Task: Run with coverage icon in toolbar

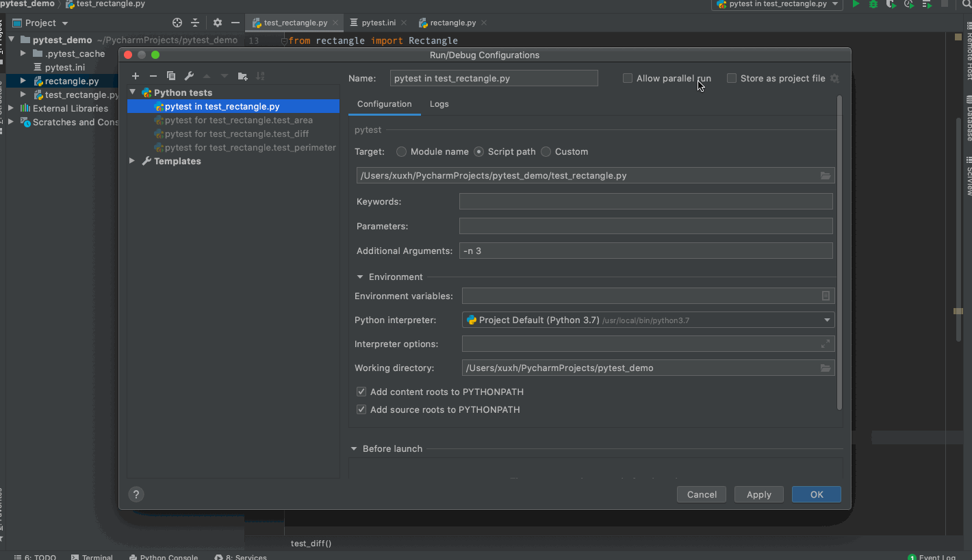Action: 891,4
